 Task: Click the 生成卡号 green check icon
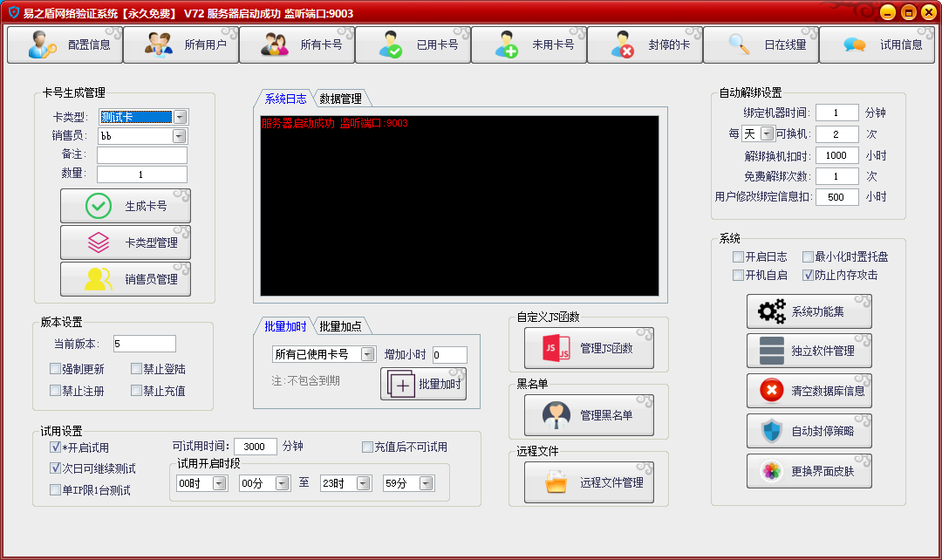click(99, 207)
